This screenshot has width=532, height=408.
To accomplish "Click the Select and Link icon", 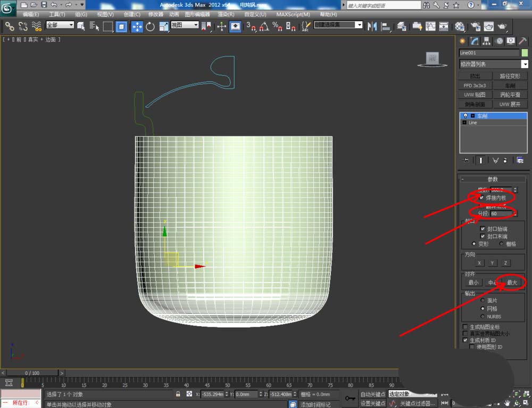I will [x=9, y=26].
